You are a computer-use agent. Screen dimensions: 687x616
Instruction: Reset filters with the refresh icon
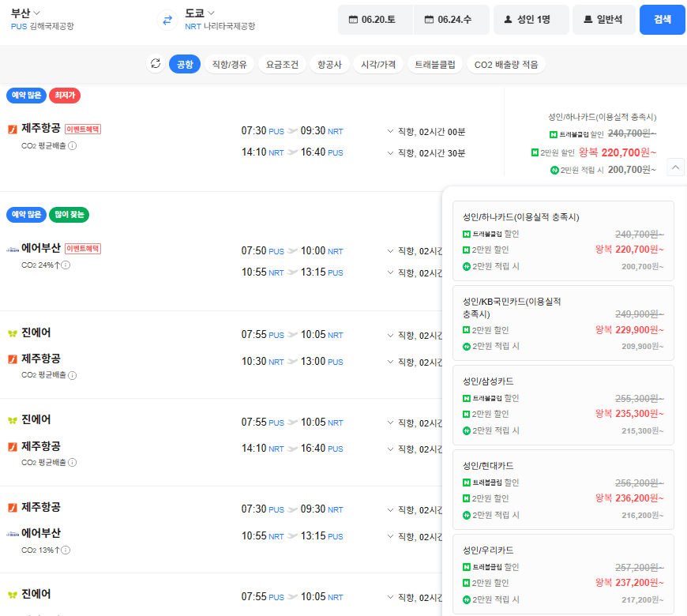156,64
